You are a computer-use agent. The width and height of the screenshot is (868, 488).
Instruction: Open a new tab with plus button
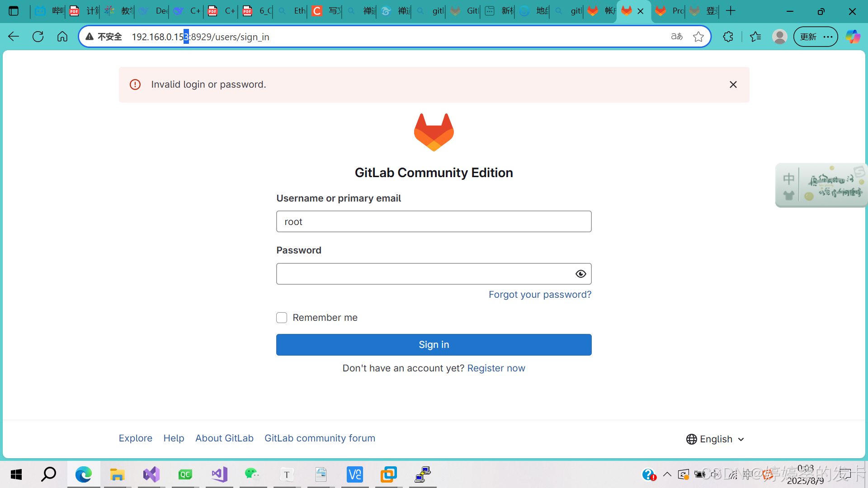click(731, 11)
